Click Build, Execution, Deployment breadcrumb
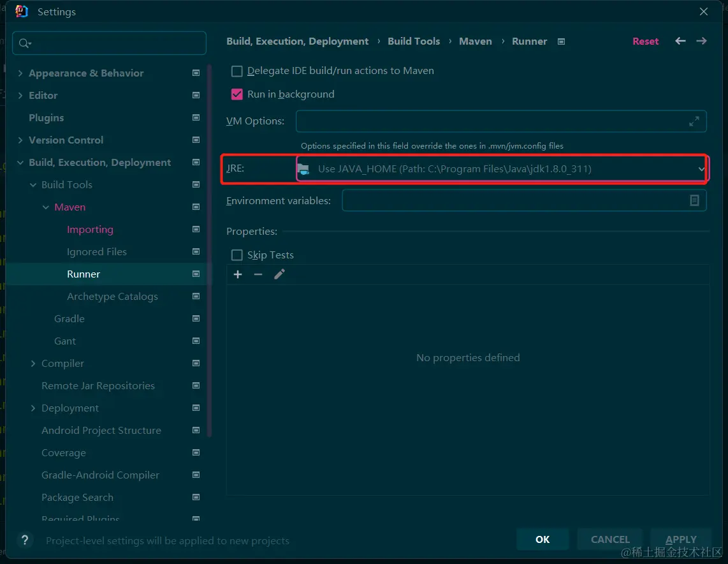The height and width of the screenshot is (564, 728). coord(297,41)
